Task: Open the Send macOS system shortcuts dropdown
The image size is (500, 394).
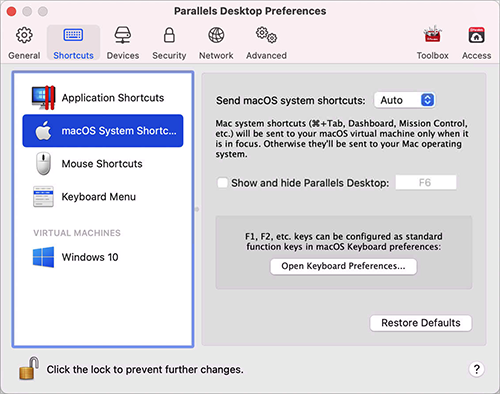Action: click(404, 100)
